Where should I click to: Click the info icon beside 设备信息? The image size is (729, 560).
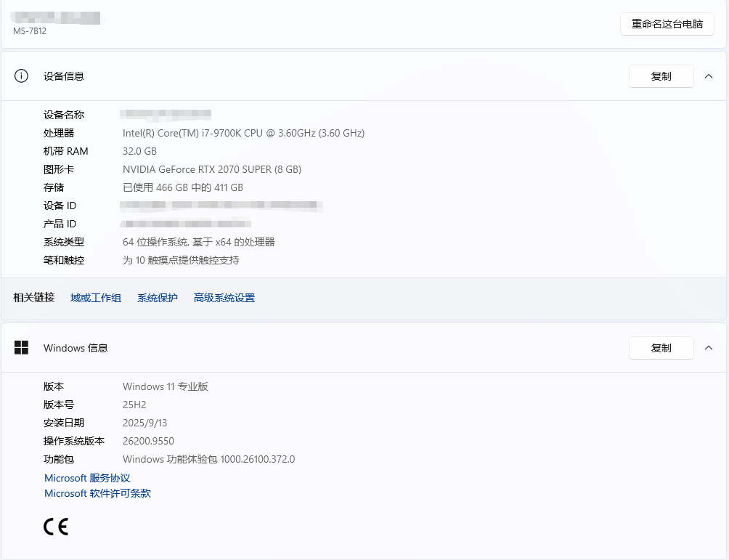pos(21,76)
